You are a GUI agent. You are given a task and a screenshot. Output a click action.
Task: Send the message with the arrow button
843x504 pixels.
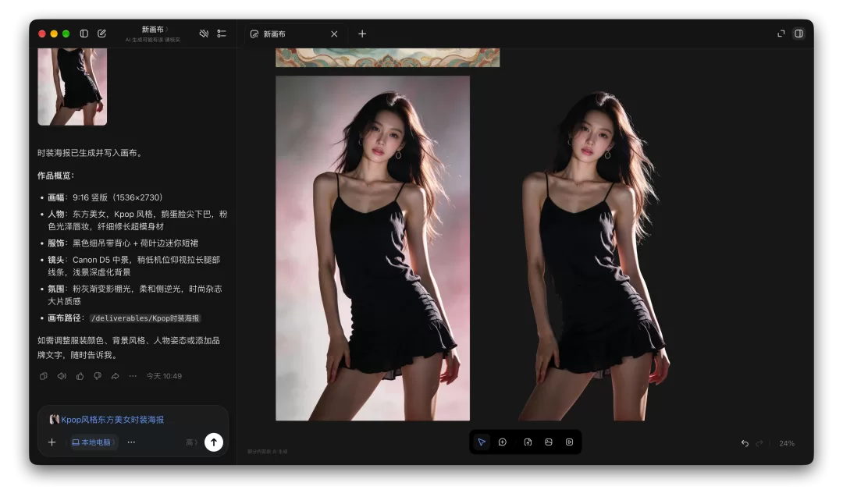pyautogui.click(x=214, y=442)
